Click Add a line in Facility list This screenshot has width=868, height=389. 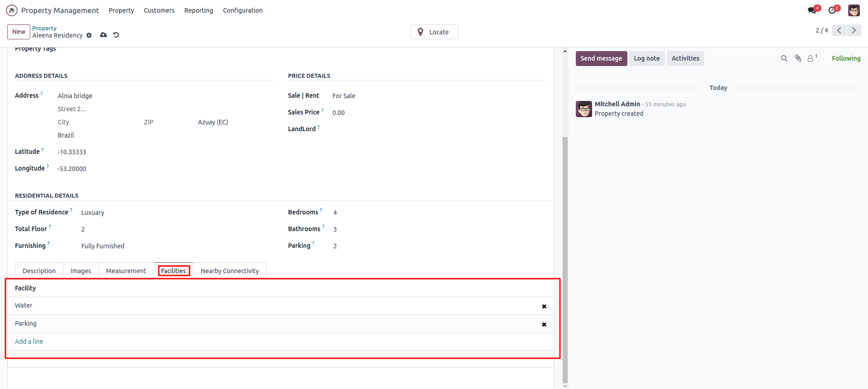pyautogui.click(x=29, y=342)
